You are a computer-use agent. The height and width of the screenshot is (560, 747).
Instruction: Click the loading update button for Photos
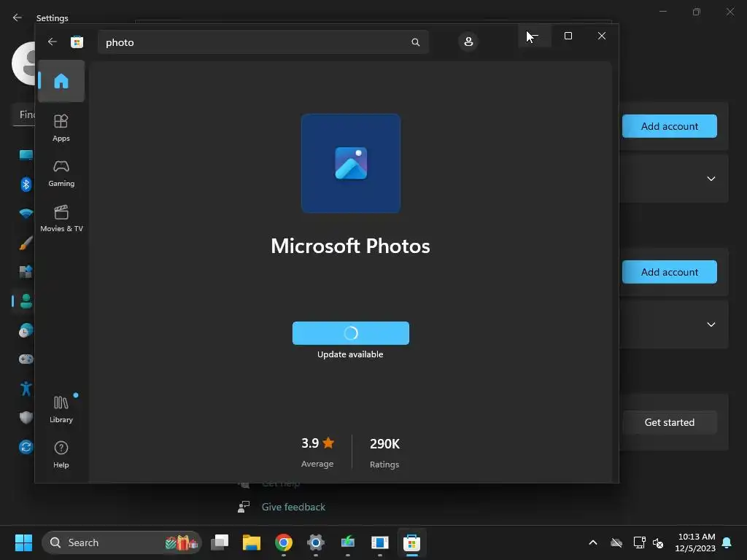[351, 332]
